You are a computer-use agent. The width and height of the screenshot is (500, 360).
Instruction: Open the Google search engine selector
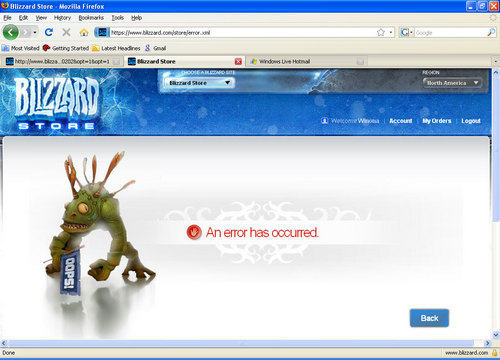(407, 32)
